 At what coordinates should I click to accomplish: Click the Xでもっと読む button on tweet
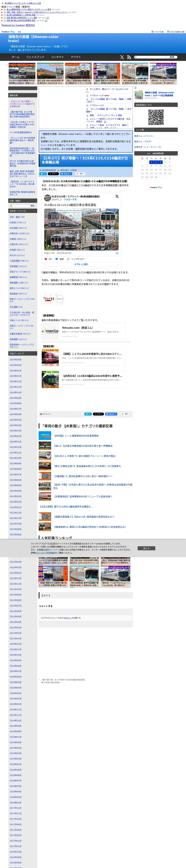[x=81, y=264]
